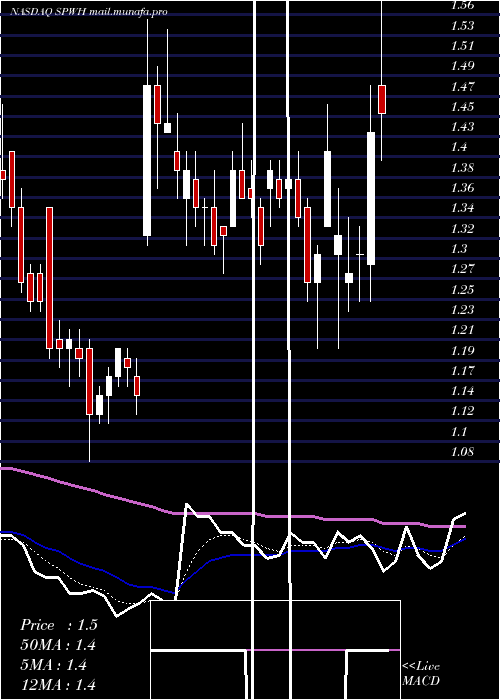Click the 1.32 price axis label
Screen dimensions: 500x700
(462, 229)
